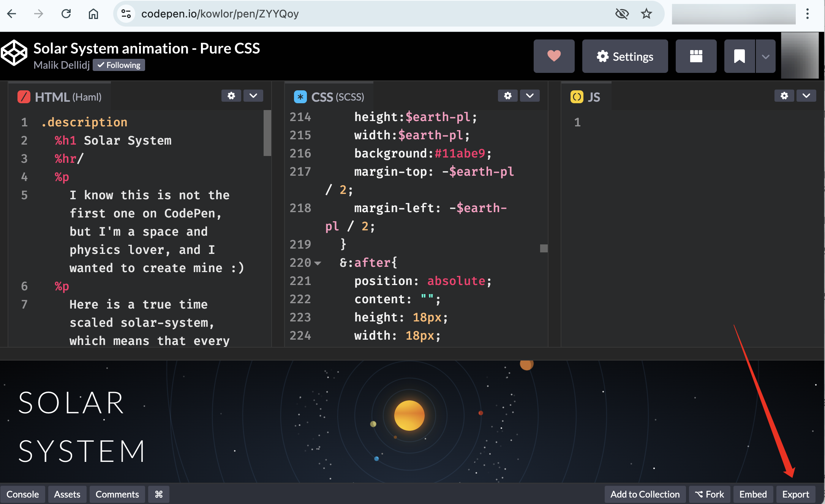The image size is (825, 504).
Task: Open the Console panel
Action: coord(22,494)
